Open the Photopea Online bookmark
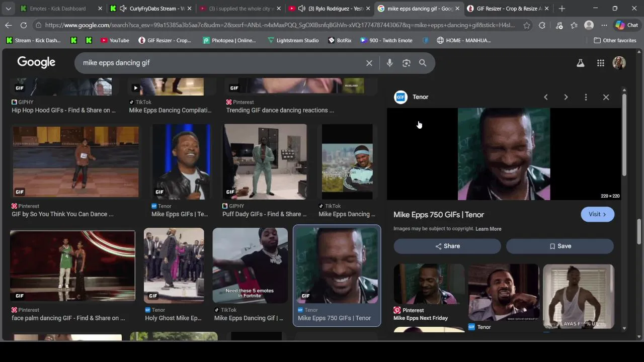The width and height of the screenshot is (644, 362). point(229,40)
